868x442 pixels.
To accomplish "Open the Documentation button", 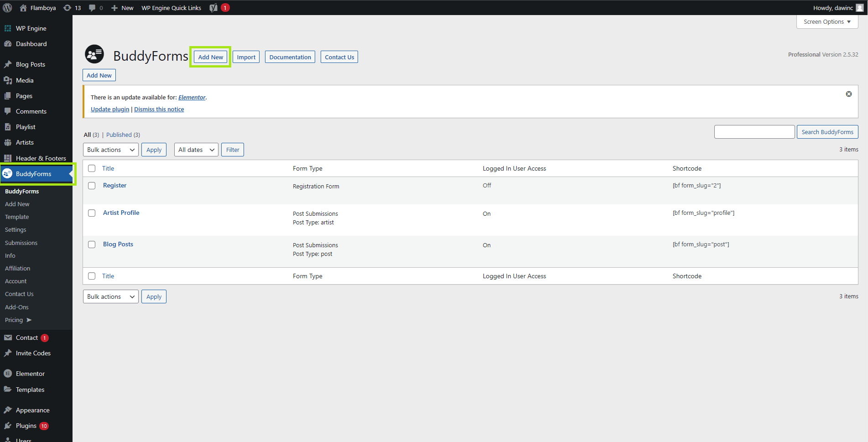I will 290,57.
